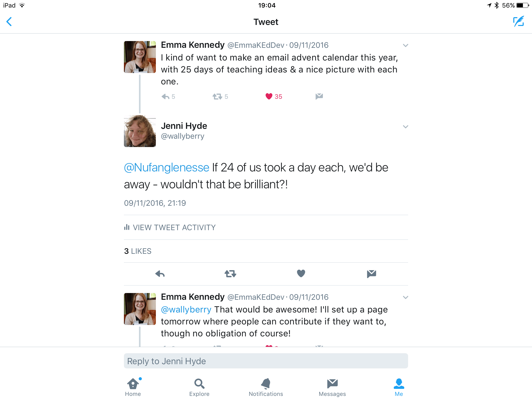532x399 pixels.
Task: Open the Explore tab
Action: pyautogui.click(x=199, y=387)
